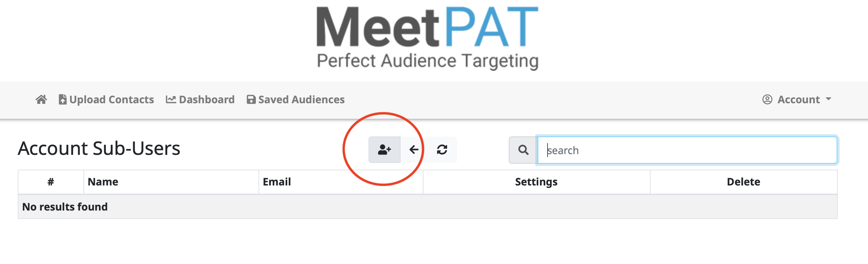Click the Saved Audiences disk icon

point(251,100)
